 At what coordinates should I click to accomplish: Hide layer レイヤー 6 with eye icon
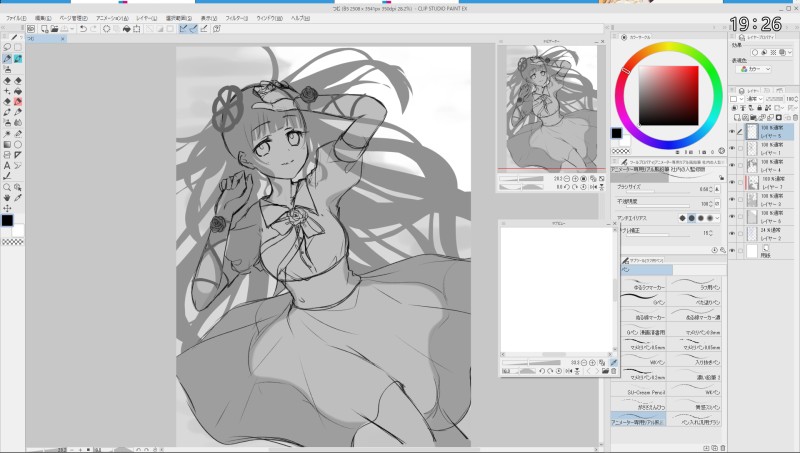[x=732, y=217]
